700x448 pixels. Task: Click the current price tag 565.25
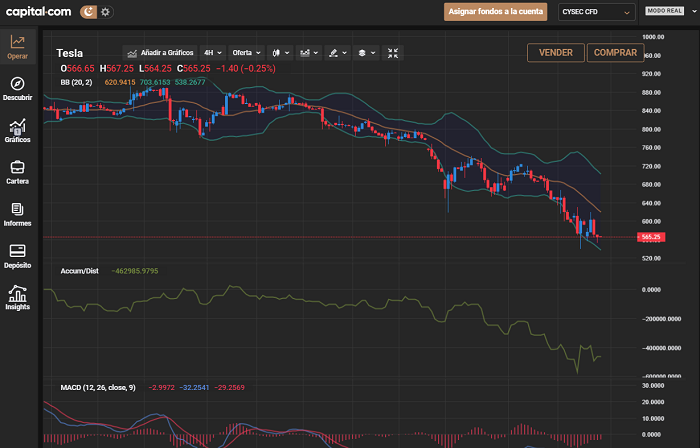[651, 237]
